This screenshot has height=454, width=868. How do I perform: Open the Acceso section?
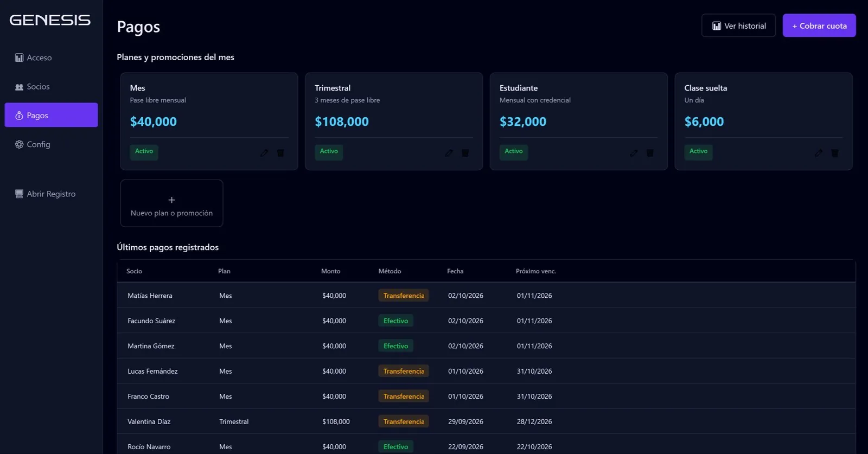point(51,57)
